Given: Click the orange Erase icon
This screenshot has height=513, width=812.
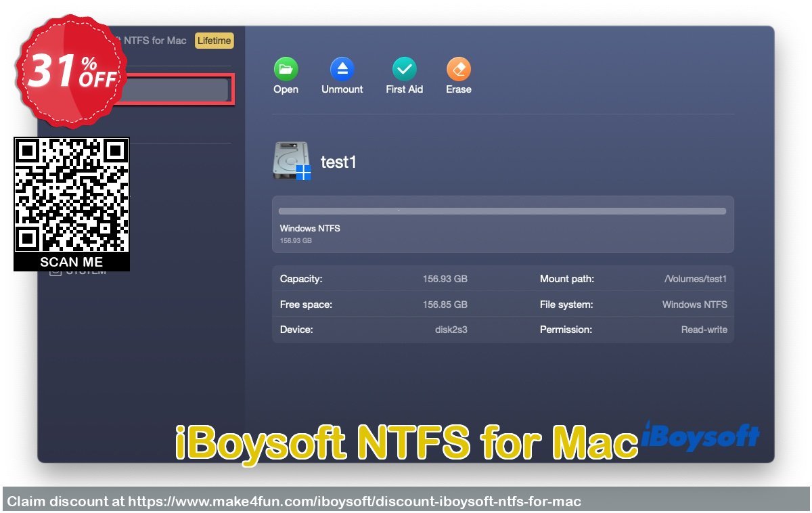Looking at the screenshot, I should point(459,69).
